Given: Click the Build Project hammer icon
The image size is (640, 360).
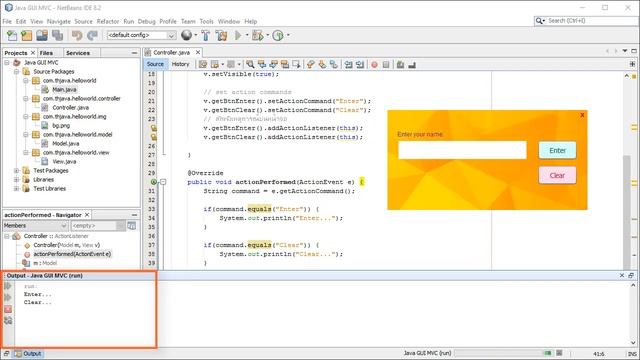Looking at the screenshot, I should [x=205, y=36].
